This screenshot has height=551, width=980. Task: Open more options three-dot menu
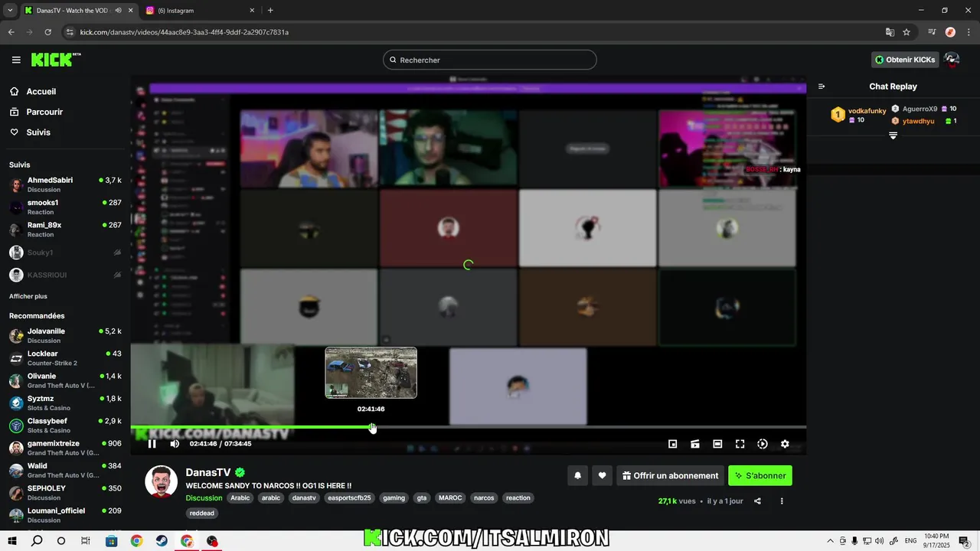tap(782, 501)
